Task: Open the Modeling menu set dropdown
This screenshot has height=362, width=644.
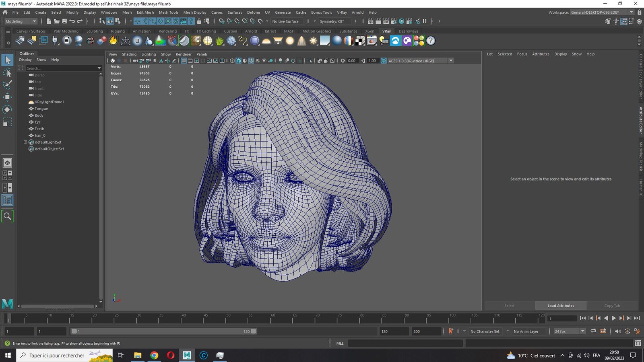Action: (20, 21)
